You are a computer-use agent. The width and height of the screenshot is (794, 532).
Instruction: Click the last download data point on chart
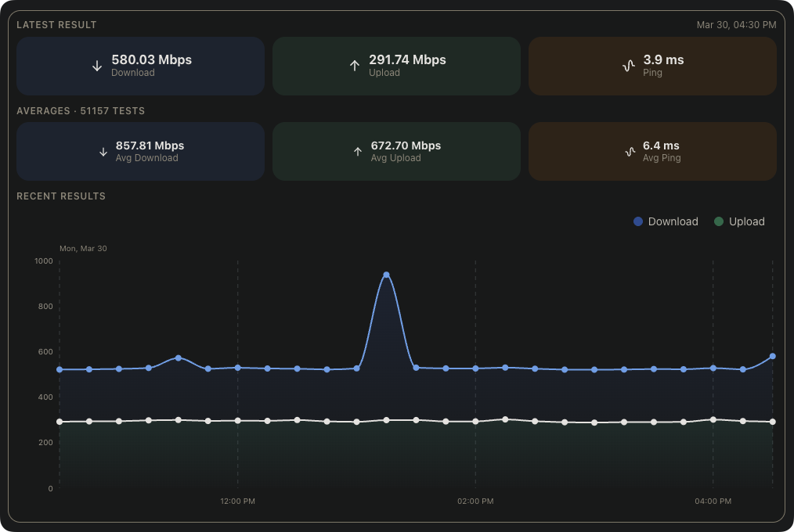[772, 356]
